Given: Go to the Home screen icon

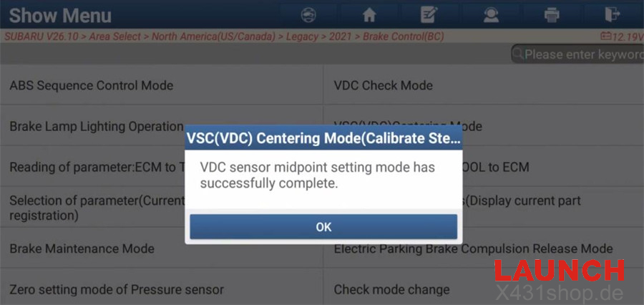Looking at the screenshot, I should 369,14.
